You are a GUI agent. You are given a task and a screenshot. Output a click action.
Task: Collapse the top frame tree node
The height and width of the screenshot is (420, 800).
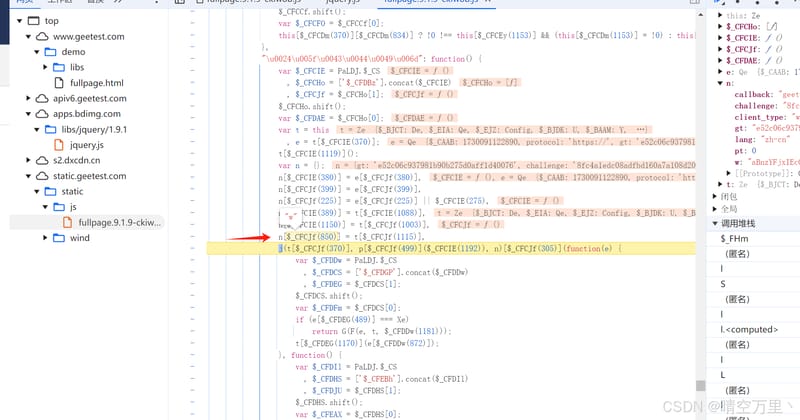tap(19, 21)
